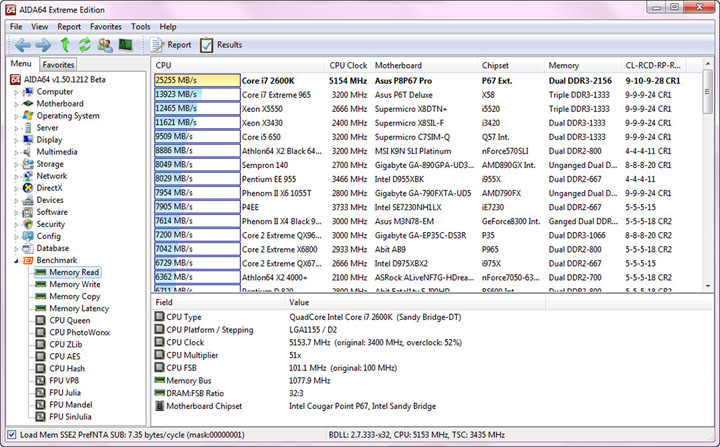Select the FPU Mandel benchmark icon
720x447 pixels.
[x=41, y=405]
